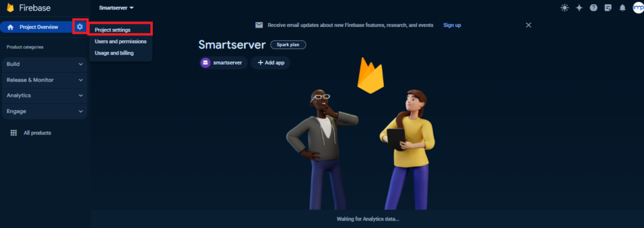This screenshot has height=228, width=644.
Task: Follow the Sign up link
Action: 452,25
